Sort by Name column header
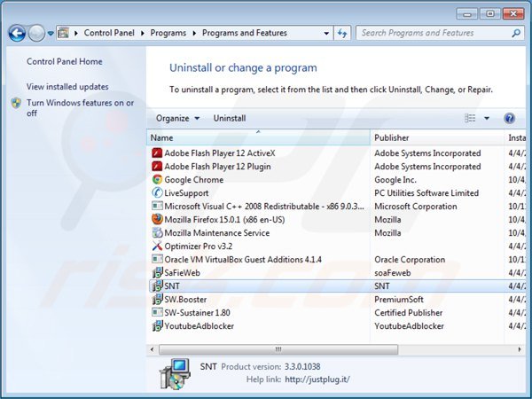532x399 pixels. coord(258,137)
